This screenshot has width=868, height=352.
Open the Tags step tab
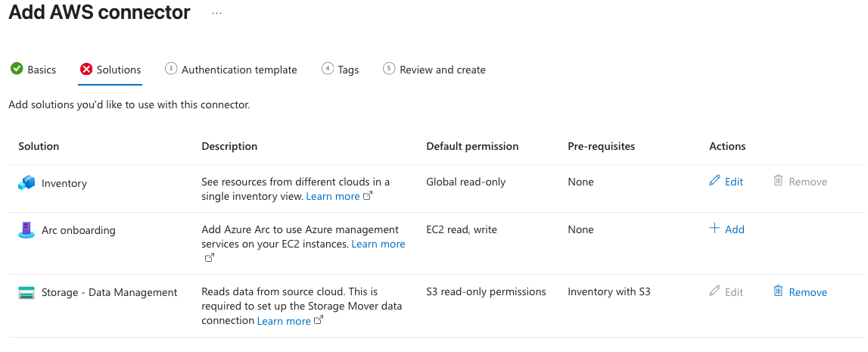coord(348,70)
